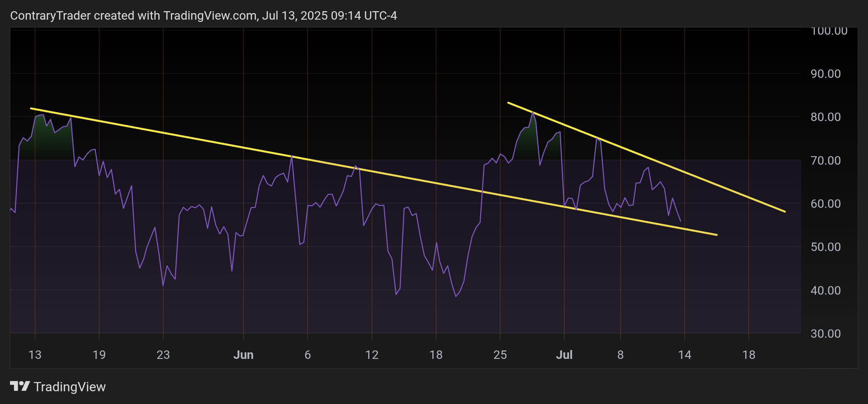Click the 40.00 price axis label
Image resolution: width=868 pixels, height=404 pixels.
point(826,290)
